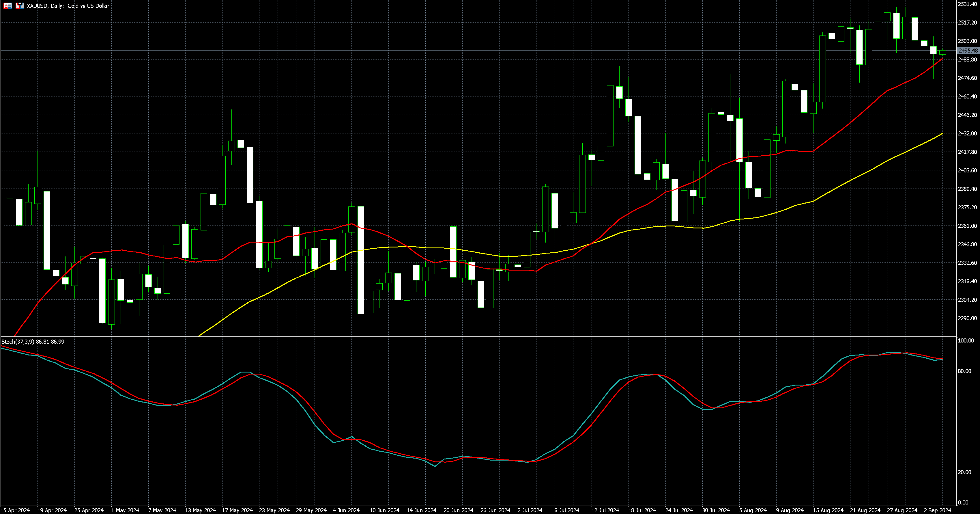
Task: Click the Depth of Market icon
Action: 8,6
